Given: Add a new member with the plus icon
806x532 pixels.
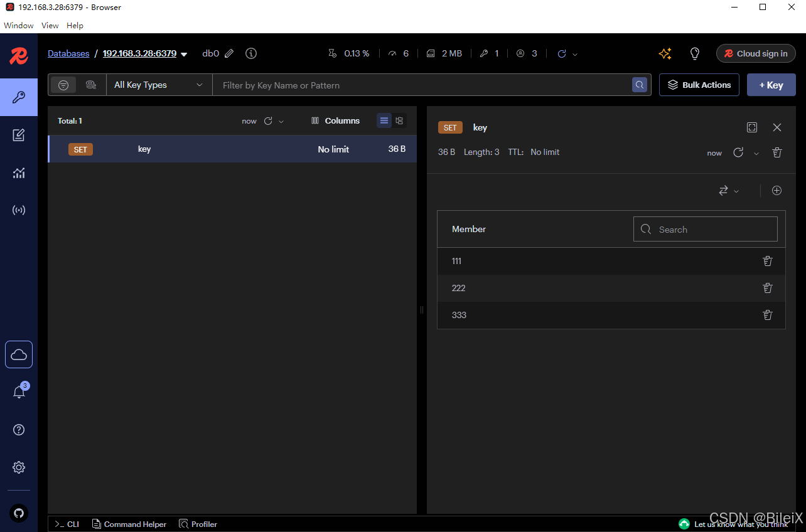Looking at the screenshot, I should tap(776, 190).
